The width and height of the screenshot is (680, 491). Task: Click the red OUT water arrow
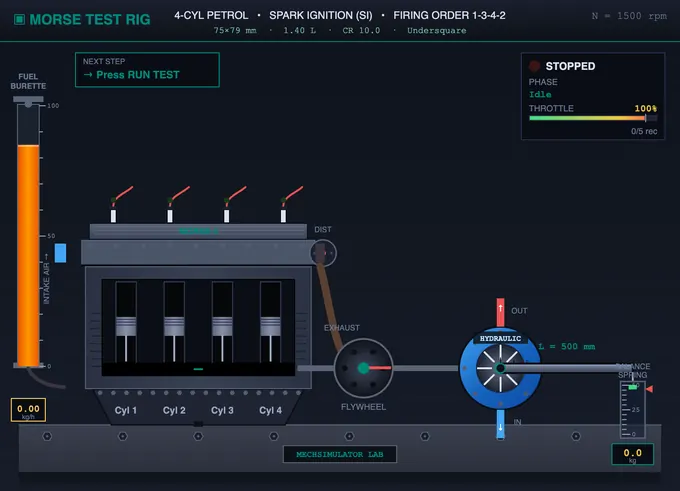[500, 312]
